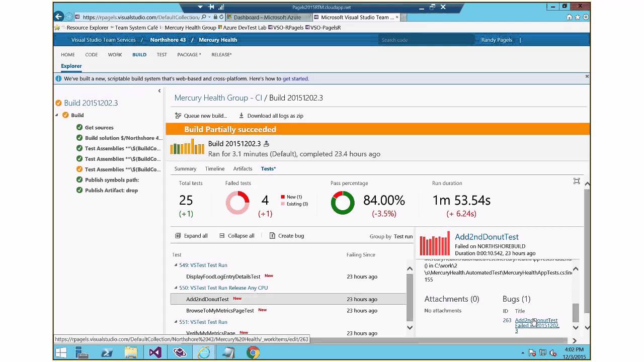
Task: Switch to the Summary tab
Action: (185, 169)
